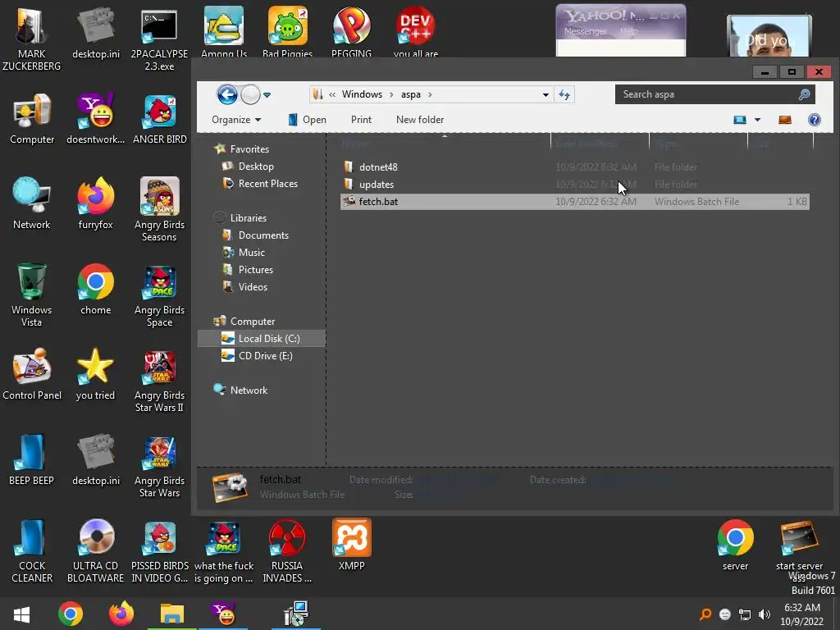Open the Organize menu
The width and height of the screenshot is (840, 630).
pos(236,120)
